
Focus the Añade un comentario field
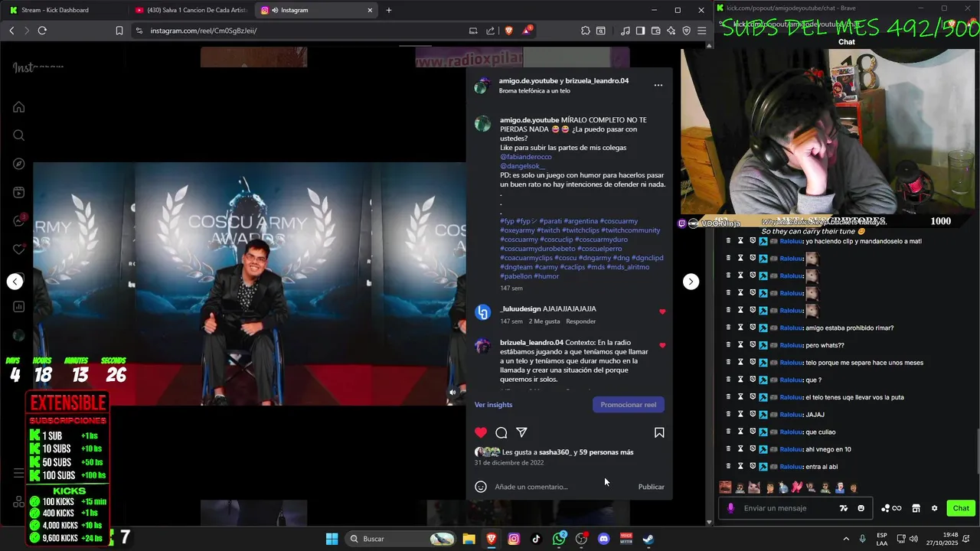point(563,487)
